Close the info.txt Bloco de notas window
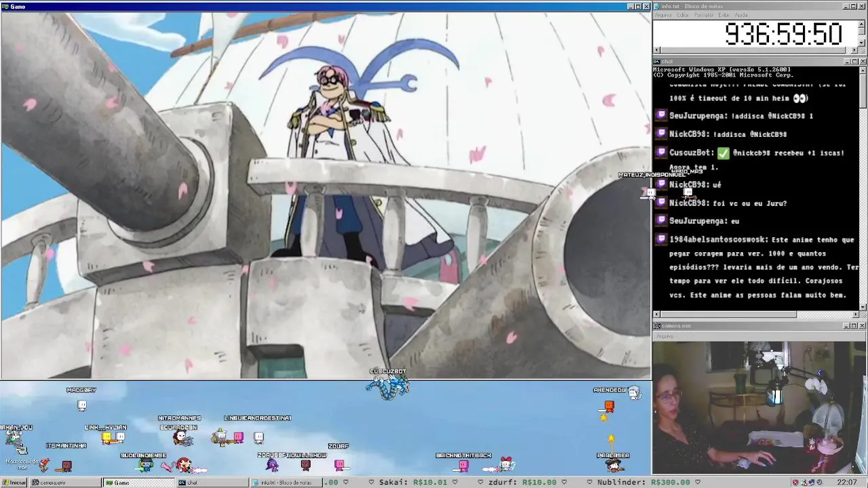This screenshot has height=488, width=868. click(x=863, y=6)
